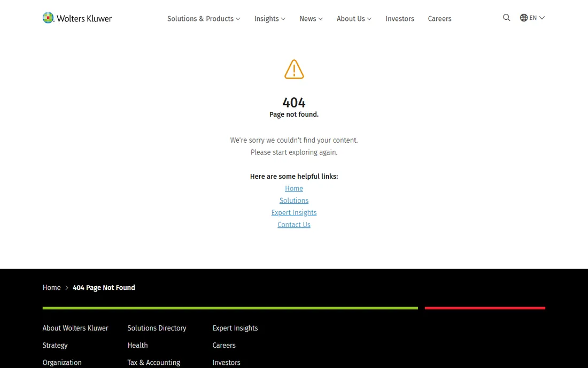Open Strategy footer link
This screenshot has height=368, width=588.
tap(55, 346)
